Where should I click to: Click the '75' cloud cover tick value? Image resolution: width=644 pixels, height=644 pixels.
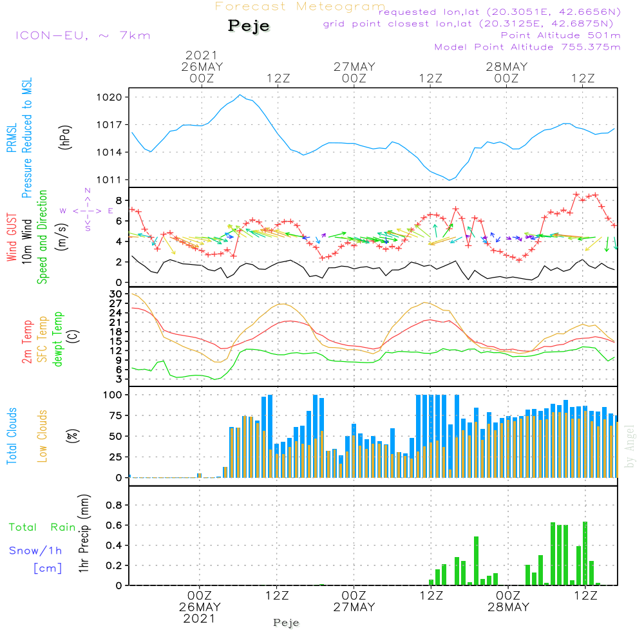pyautogui.click(x=115, y=415)
